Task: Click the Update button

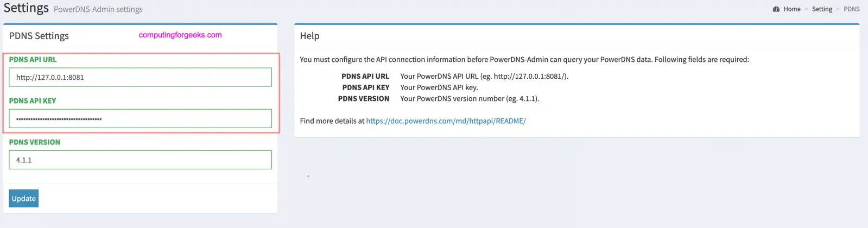Action: point(23,198)
